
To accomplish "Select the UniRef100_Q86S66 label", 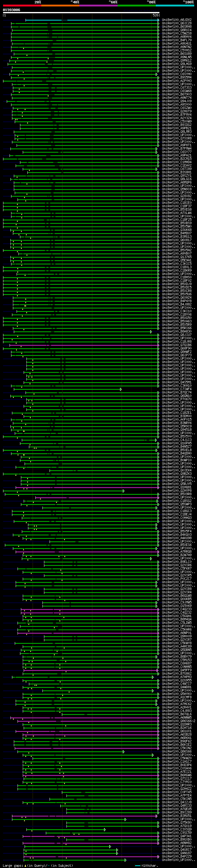I will click(x=177, y=751).
